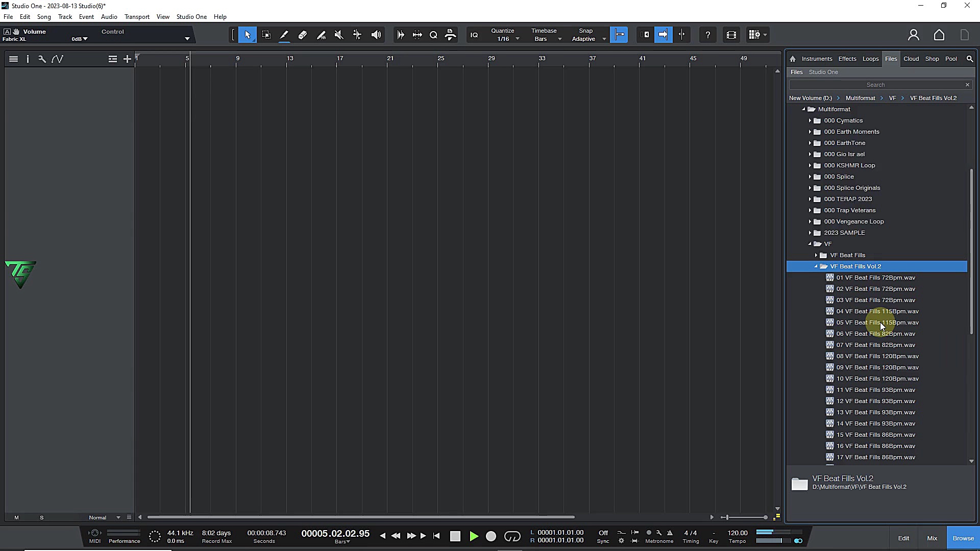The image size is (980, 551).
Task: Select the Mute tool
Action: [338, 35]
